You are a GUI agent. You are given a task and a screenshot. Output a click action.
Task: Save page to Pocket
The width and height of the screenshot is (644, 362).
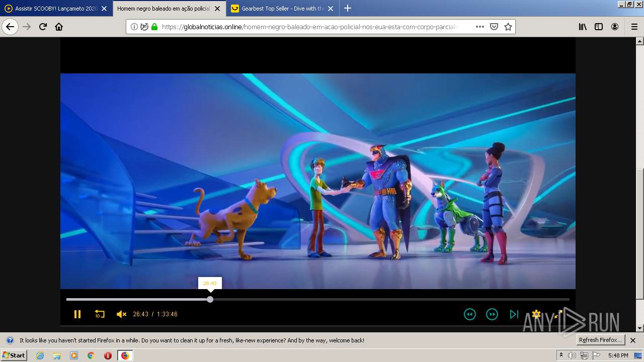point(494,27)
